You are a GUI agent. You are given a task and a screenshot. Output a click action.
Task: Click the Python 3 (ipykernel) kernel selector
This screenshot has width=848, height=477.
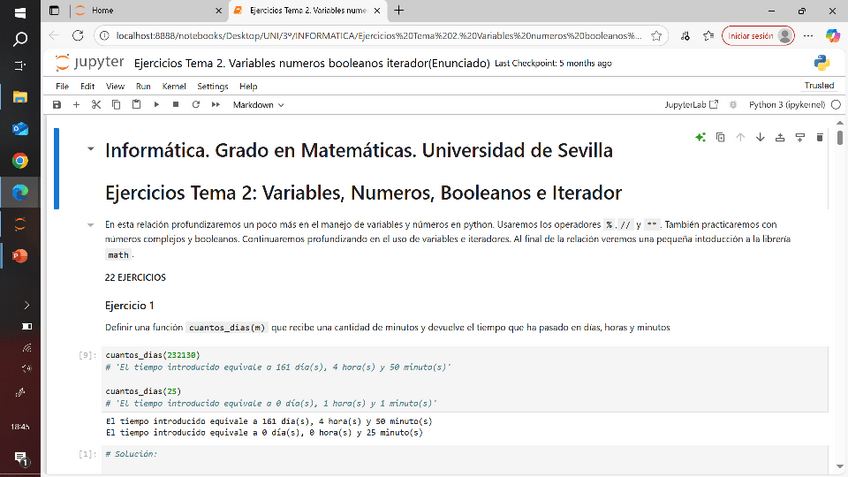786,104
